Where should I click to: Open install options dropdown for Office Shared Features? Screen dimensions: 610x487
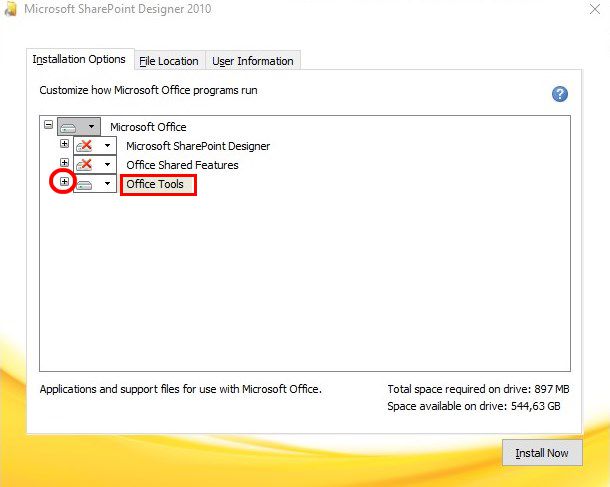coord(95,165)
